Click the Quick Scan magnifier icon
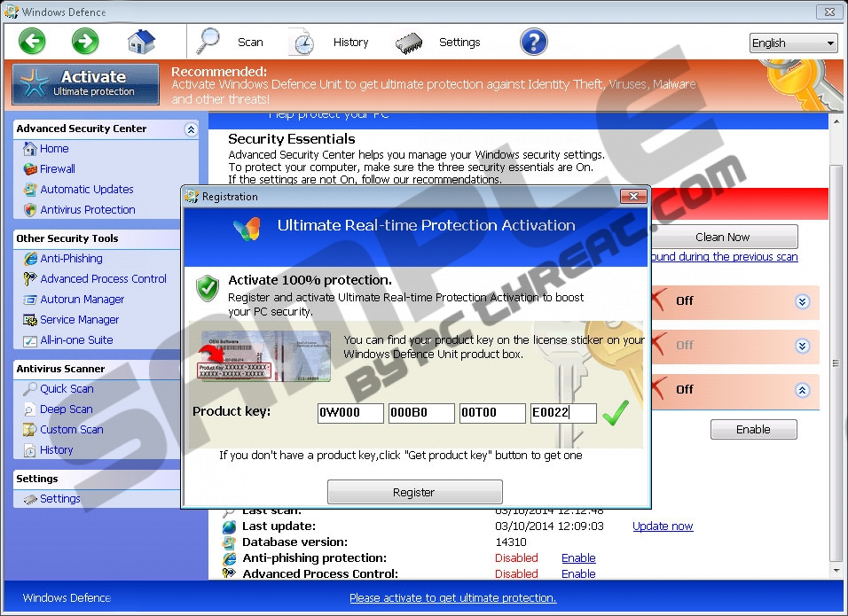848x616 pixels. (30, 388)
